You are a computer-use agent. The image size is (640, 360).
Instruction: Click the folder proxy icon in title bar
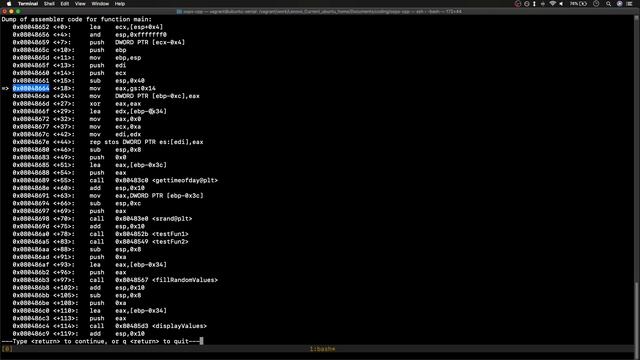[179, 11]
